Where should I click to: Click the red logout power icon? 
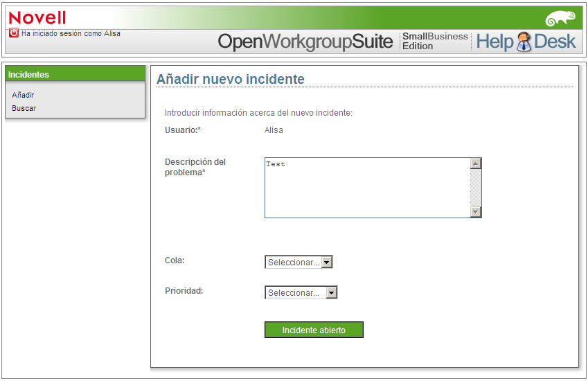pyautogui.click(x=13, y=33)
